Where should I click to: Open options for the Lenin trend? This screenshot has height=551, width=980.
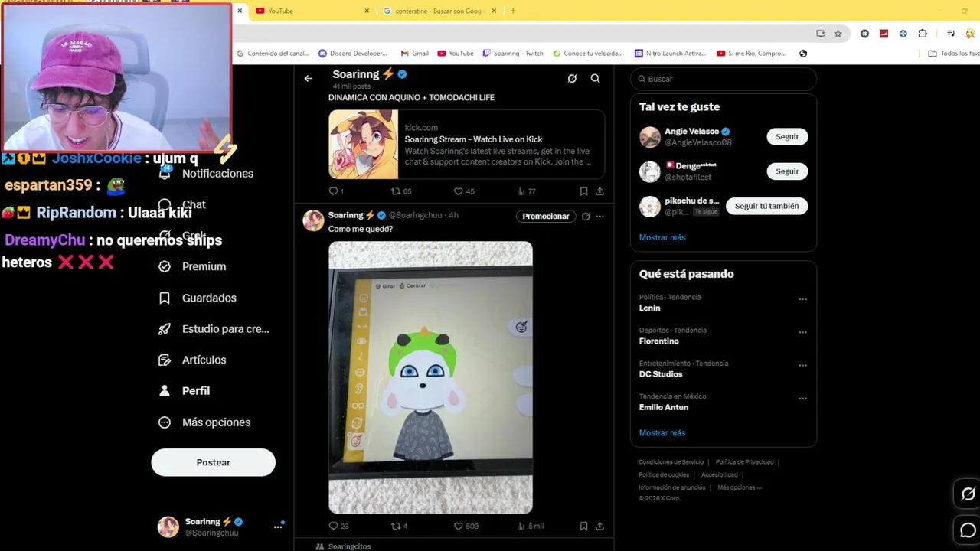802,299
